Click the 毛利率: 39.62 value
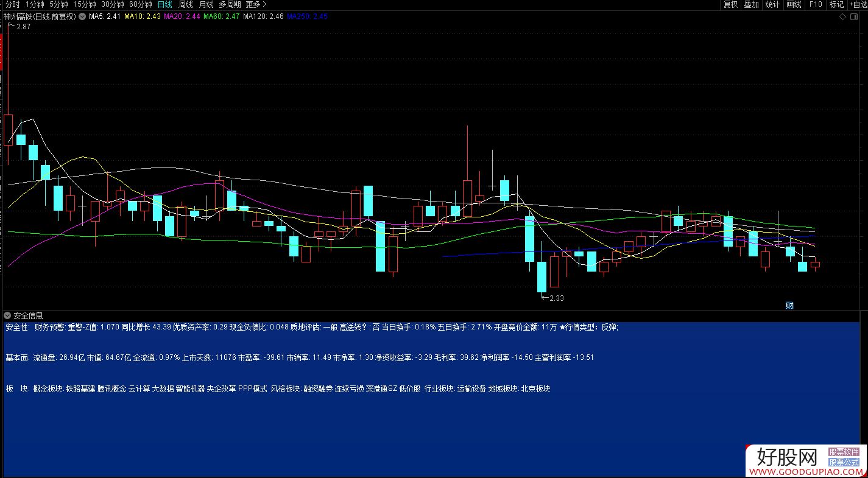The width and height of the screenshot is (868, 478). (x=457, y=358)
